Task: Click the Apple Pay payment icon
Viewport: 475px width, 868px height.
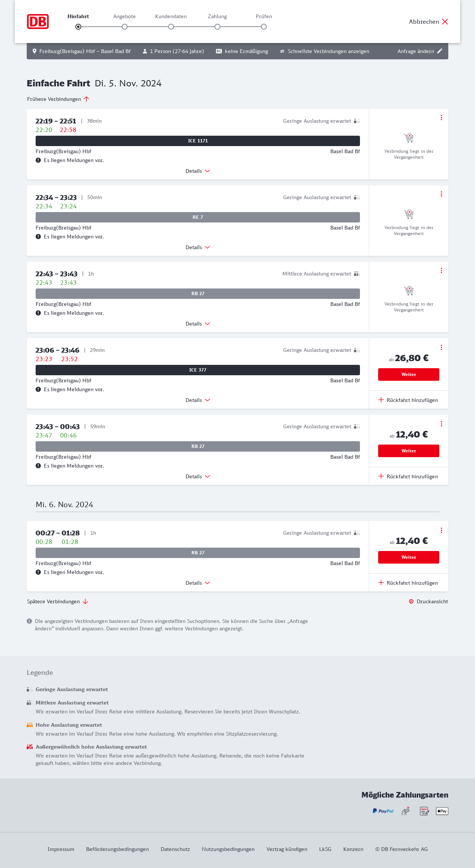Action: tap(442, 811)
